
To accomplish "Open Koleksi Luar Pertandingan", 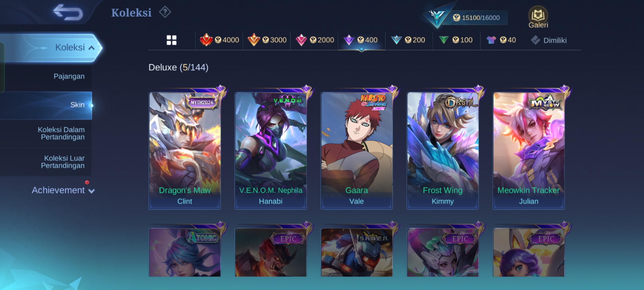I will (x=63, y=162).
